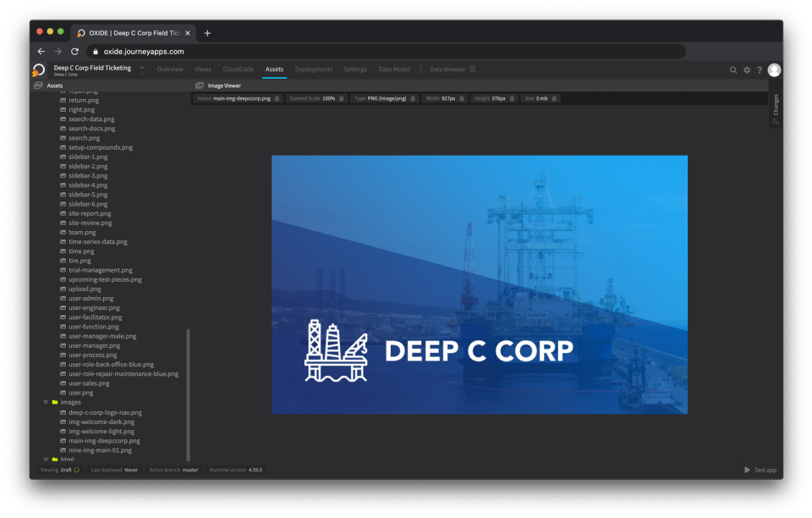Click image icon beside tire.png
The height and width of the screenshot is (518, 812).
(x=63, y=261)
